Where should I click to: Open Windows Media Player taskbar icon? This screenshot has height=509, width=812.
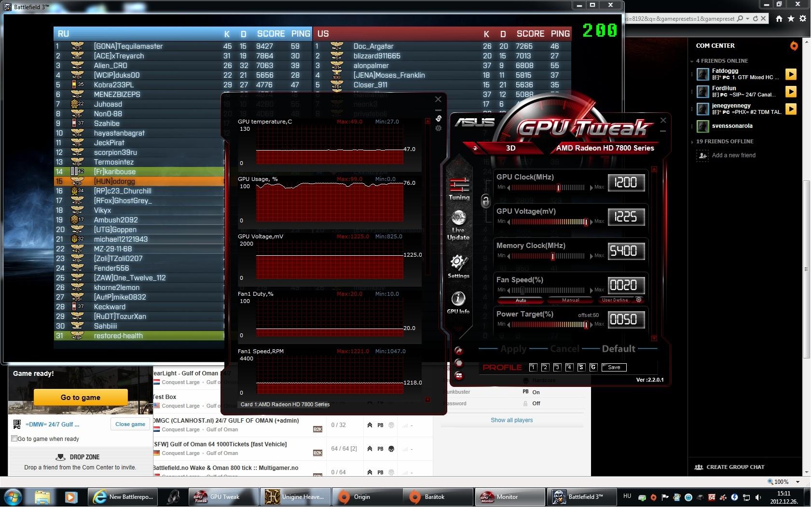click(x=71, y=496)
